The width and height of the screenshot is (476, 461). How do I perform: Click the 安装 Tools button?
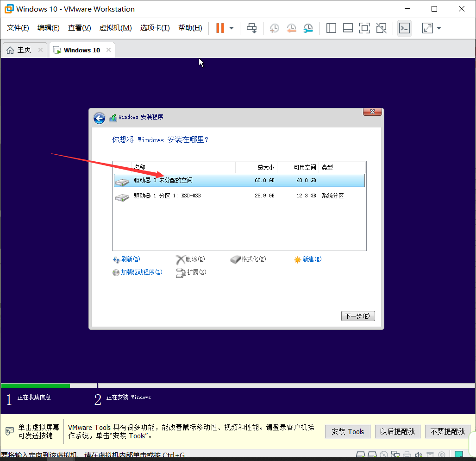[348, 431]
